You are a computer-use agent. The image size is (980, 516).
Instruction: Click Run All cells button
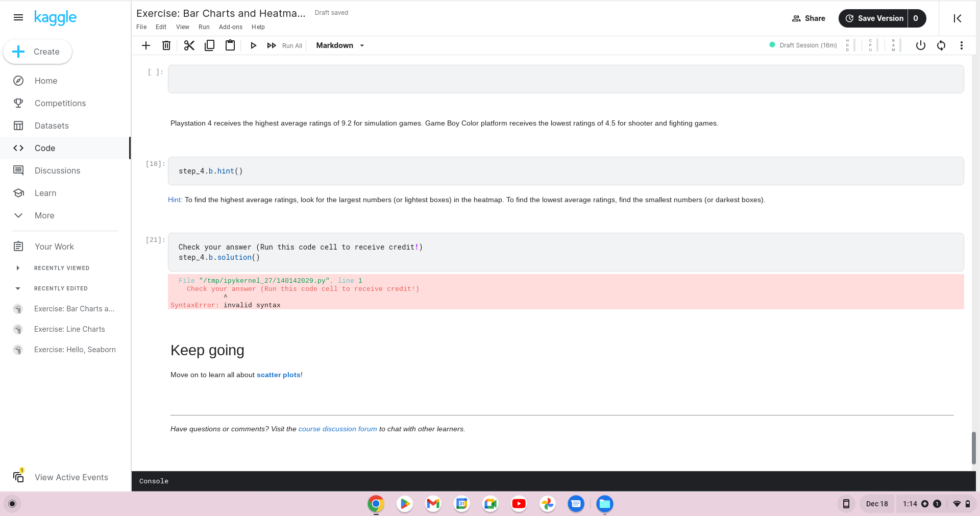(x=284, y=45)
